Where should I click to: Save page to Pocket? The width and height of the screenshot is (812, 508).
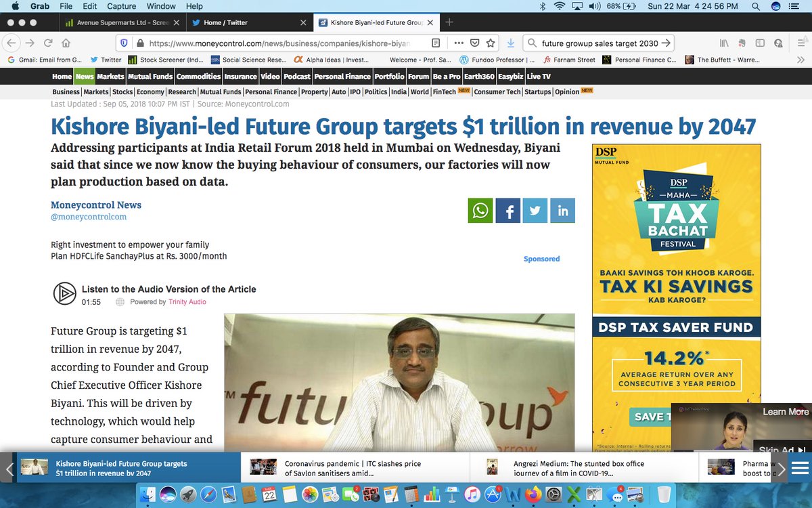pos(475,43)
